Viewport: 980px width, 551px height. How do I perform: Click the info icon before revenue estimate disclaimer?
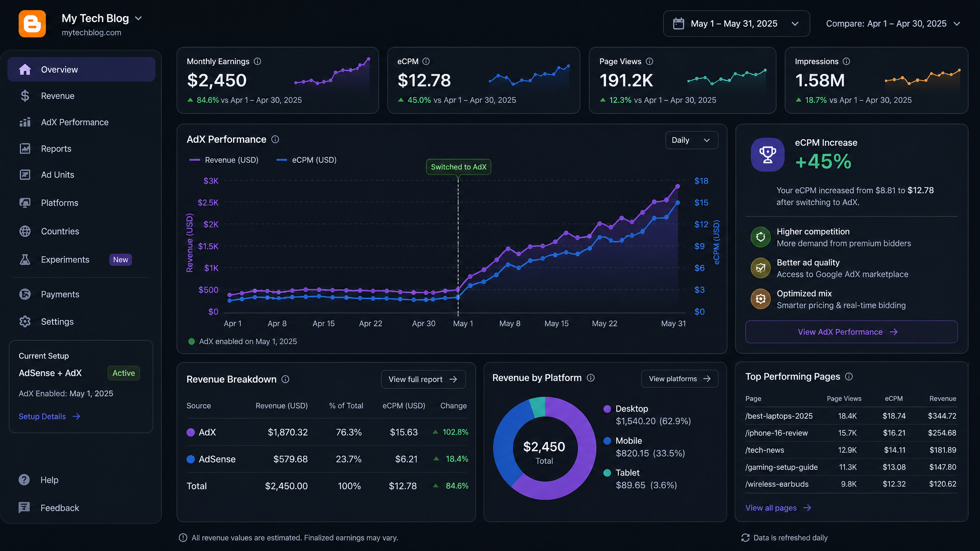coord(183,538)
